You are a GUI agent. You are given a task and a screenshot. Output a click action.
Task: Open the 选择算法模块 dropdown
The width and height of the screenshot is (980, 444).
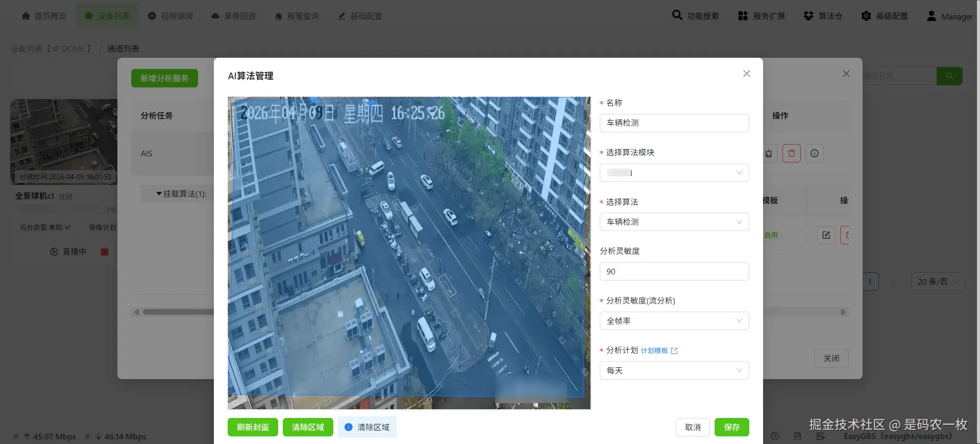click(x=674, y=173)
